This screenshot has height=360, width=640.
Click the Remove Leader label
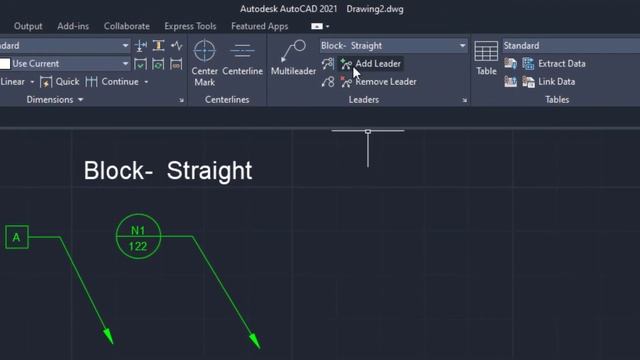(x=386, y=82)
